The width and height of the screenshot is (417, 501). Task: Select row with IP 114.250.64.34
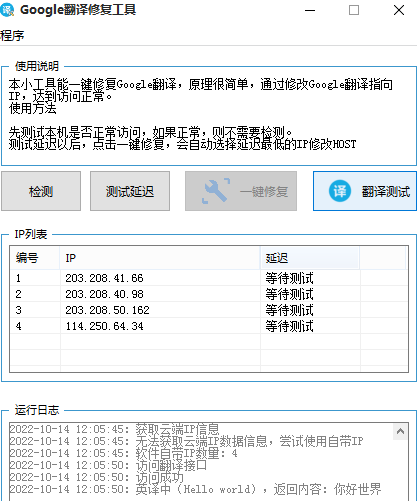point(209,326)
